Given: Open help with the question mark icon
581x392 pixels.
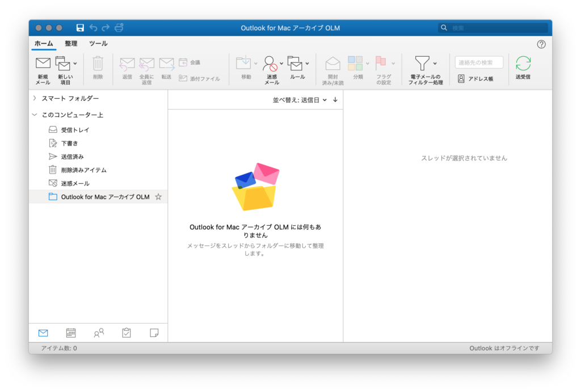Looking at the screenshot, I should tap(541, 44).
